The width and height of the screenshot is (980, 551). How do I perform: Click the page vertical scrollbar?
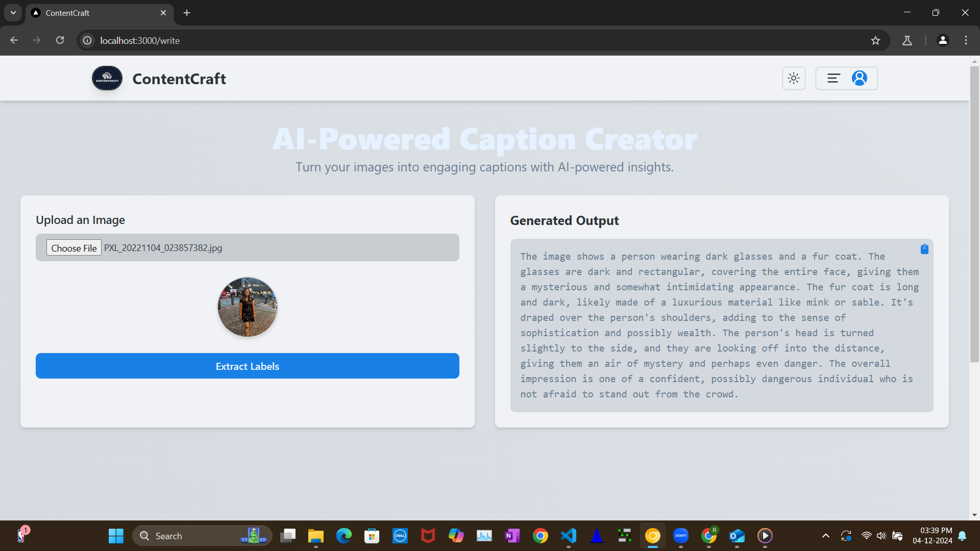[974, 214]
